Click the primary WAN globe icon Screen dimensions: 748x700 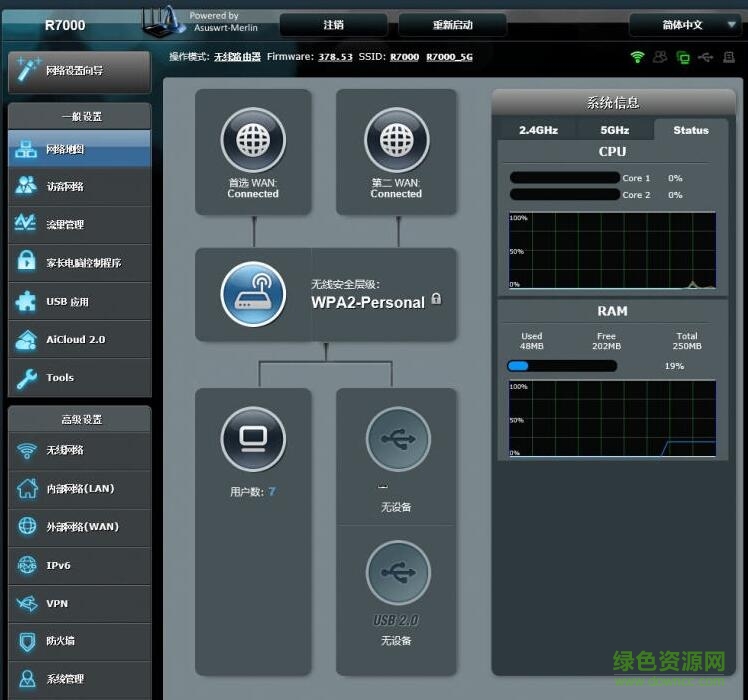pos(253,141)
